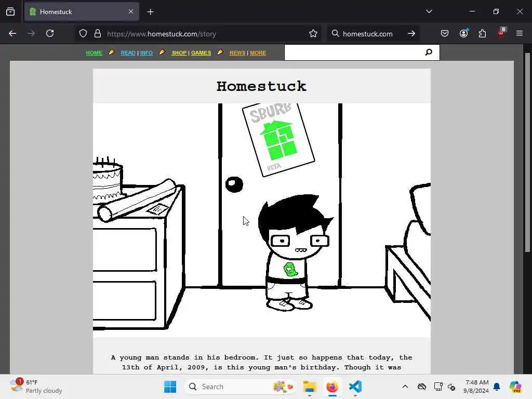The width and height of the screenshot is (532, 399).
Task: Click the page vertical scrollbar
Action: click(527, 153)
